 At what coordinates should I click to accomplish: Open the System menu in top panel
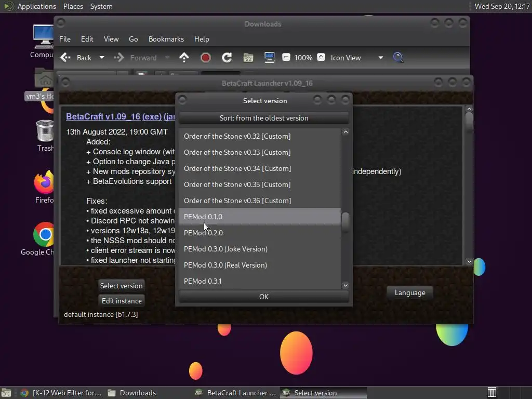(x=101, y=6)
